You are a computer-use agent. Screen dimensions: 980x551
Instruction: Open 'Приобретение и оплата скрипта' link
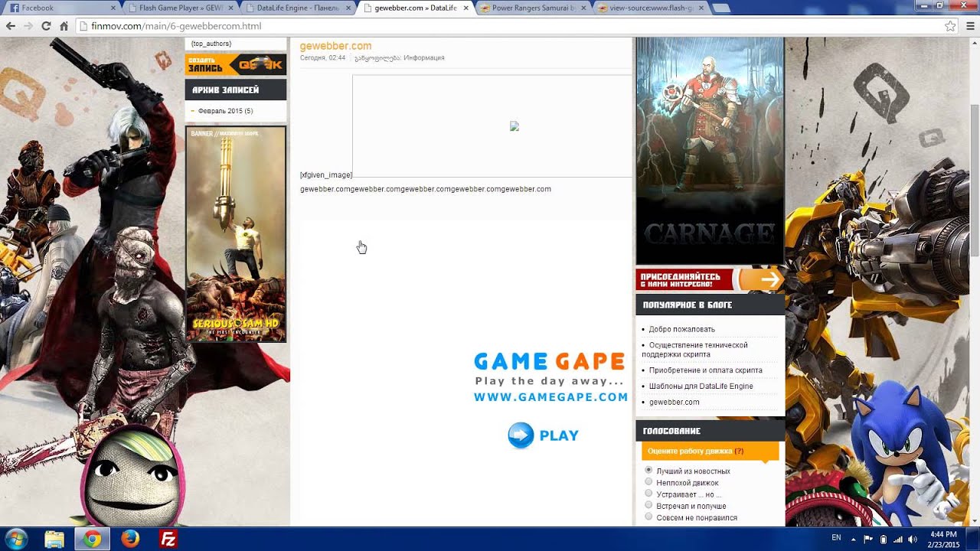pos(705,370)
